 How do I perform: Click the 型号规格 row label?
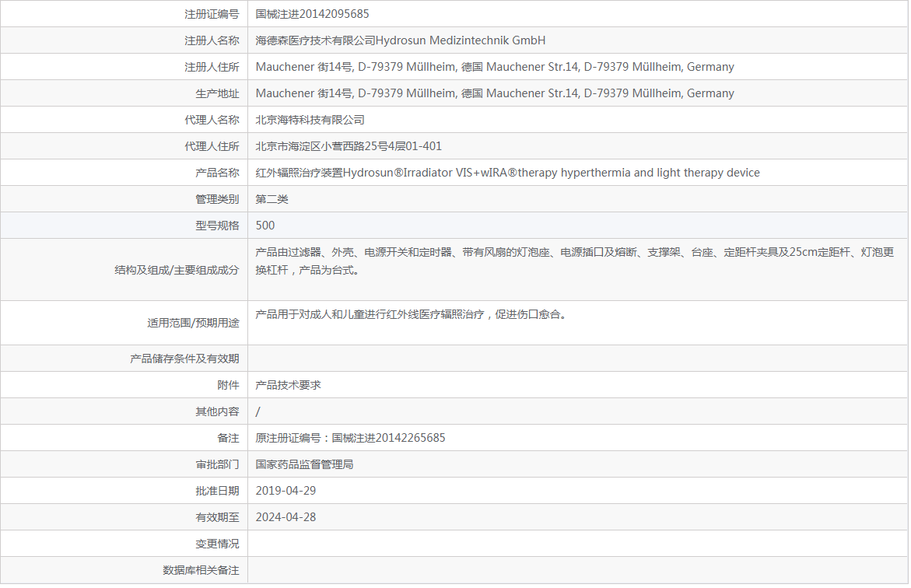[x=217, y=226]
